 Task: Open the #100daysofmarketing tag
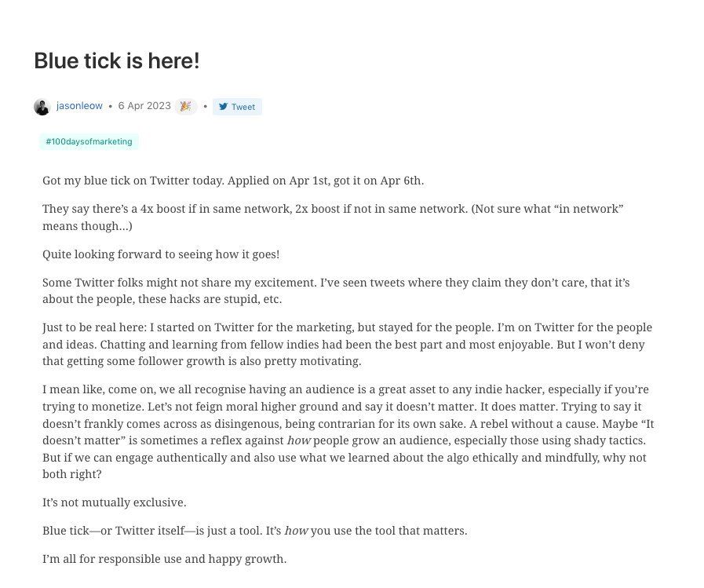89,141
